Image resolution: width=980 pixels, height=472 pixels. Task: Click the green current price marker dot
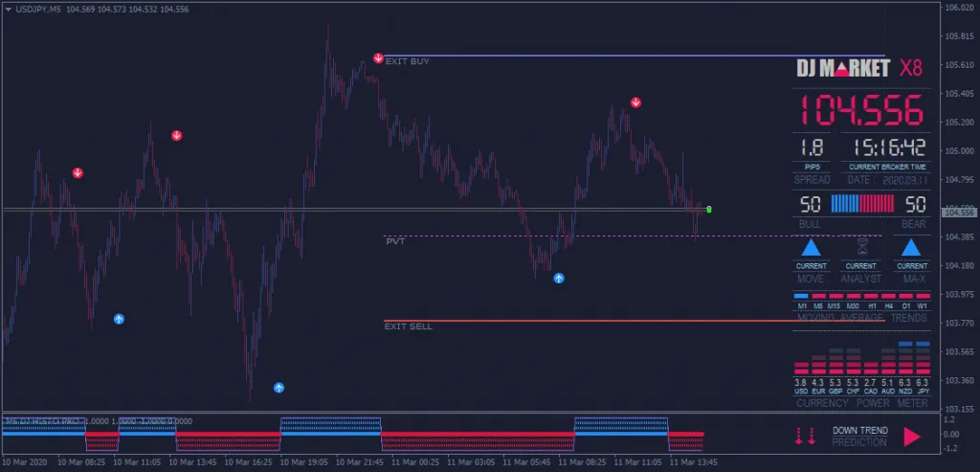(709, 210)
